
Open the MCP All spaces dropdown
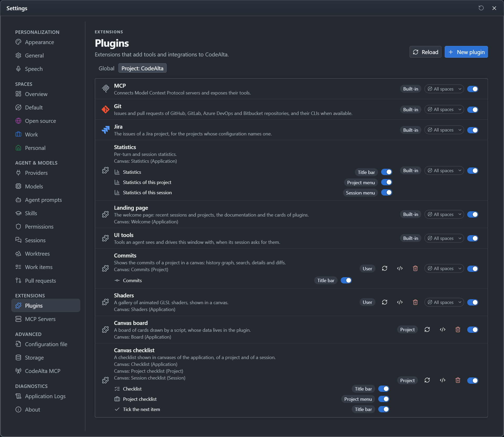(444, 89)
